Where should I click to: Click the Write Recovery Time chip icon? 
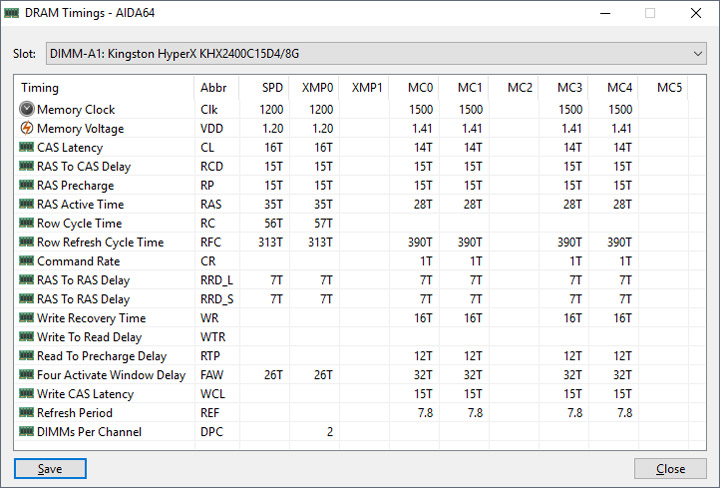coord(27,319)
